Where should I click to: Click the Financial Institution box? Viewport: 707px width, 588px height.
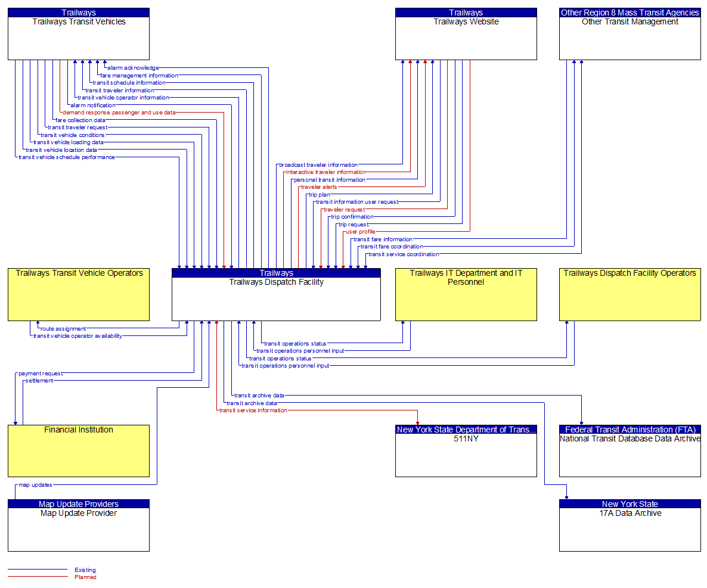[x=79, y=451]
